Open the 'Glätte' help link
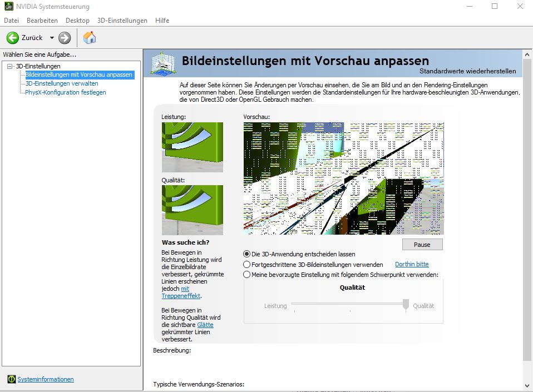 (x=205, y=325)
